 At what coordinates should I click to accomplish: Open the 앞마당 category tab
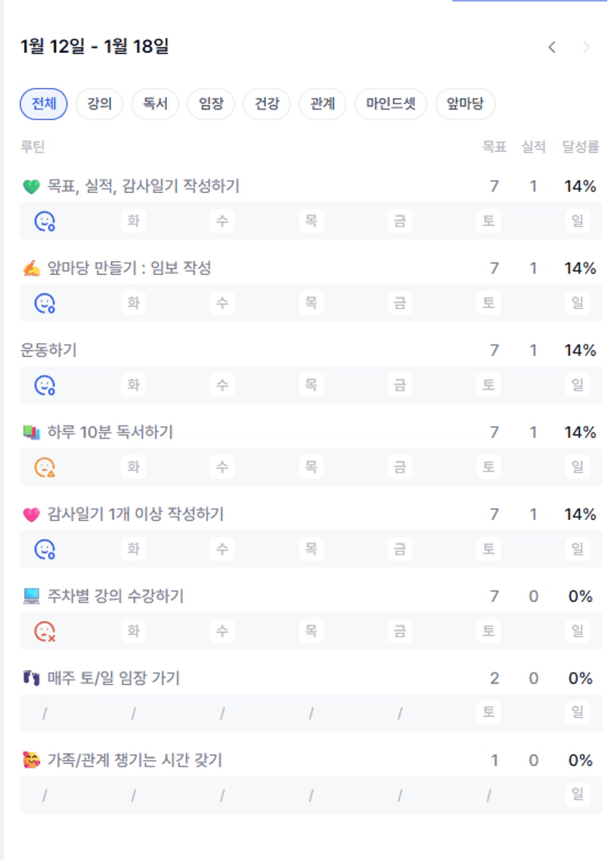tap(466, 104)
